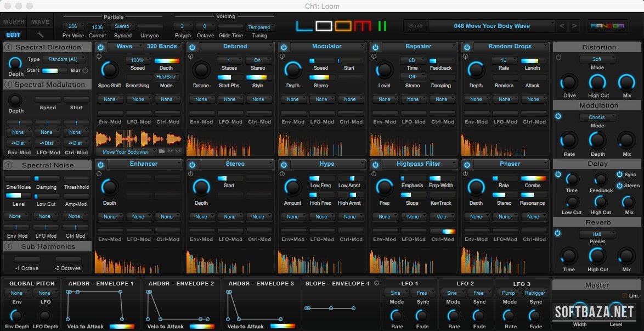Adjust the Random Drops Length slider
Image resolution: width=644 pixels, height=331 pixels.
[530, 61]
